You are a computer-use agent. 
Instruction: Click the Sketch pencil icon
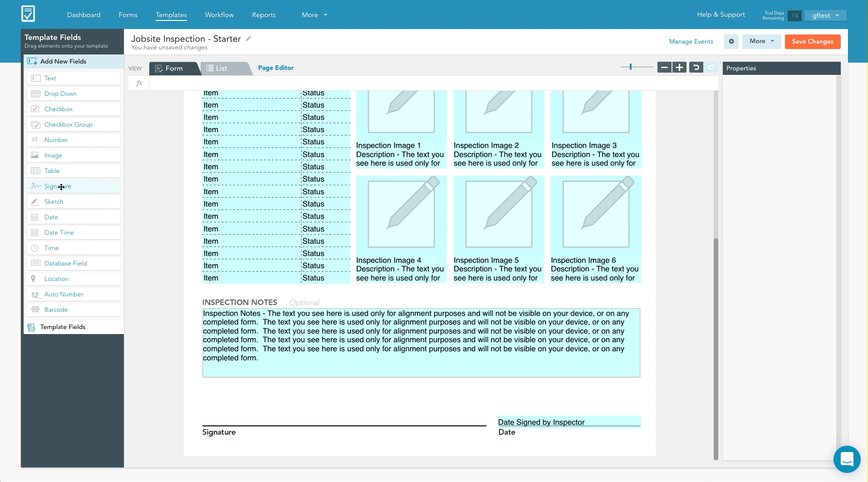tap(34, 202)
